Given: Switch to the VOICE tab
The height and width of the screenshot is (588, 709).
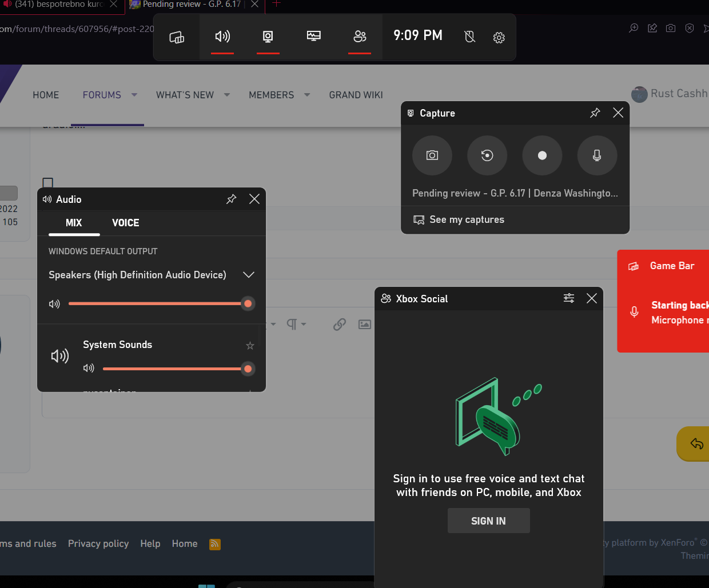Looking at the screenshot, I should pos(126,223).
